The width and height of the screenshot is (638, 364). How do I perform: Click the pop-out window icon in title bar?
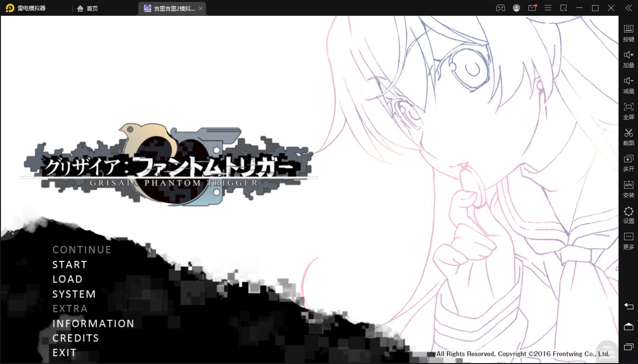coord(564,8)
